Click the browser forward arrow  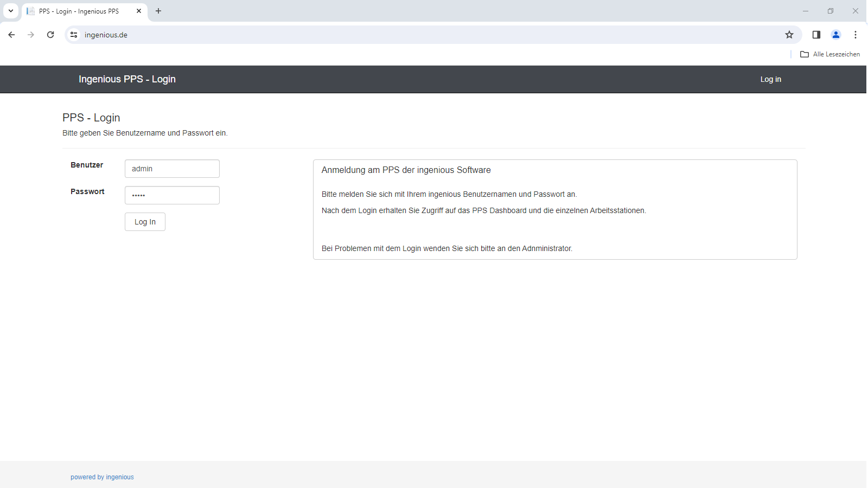coord(31,35)
